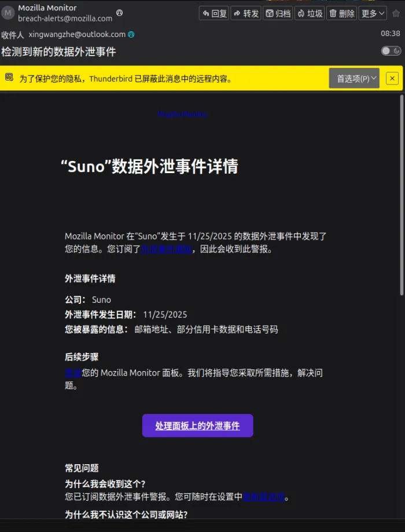Click the sender name Mozilla Monitor
Screen dimensions: 405x532
click(x=47, y=8)
